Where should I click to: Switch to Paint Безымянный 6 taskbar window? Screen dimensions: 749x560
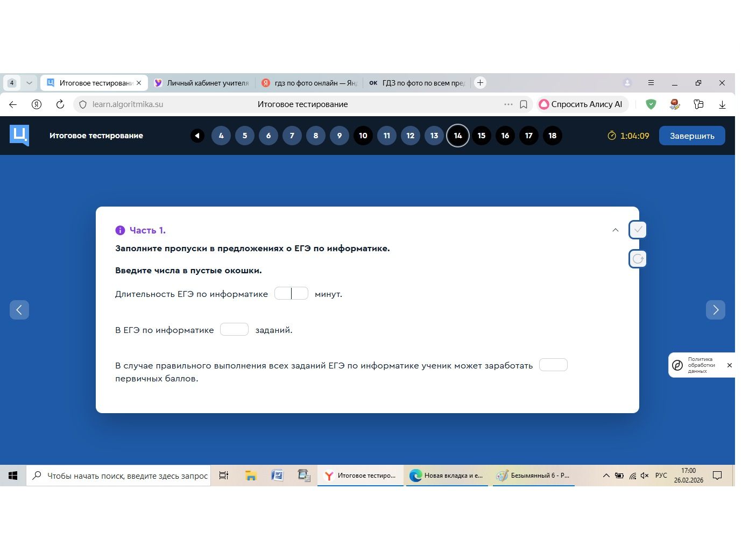pyautogui.click(x=534, y=476)
